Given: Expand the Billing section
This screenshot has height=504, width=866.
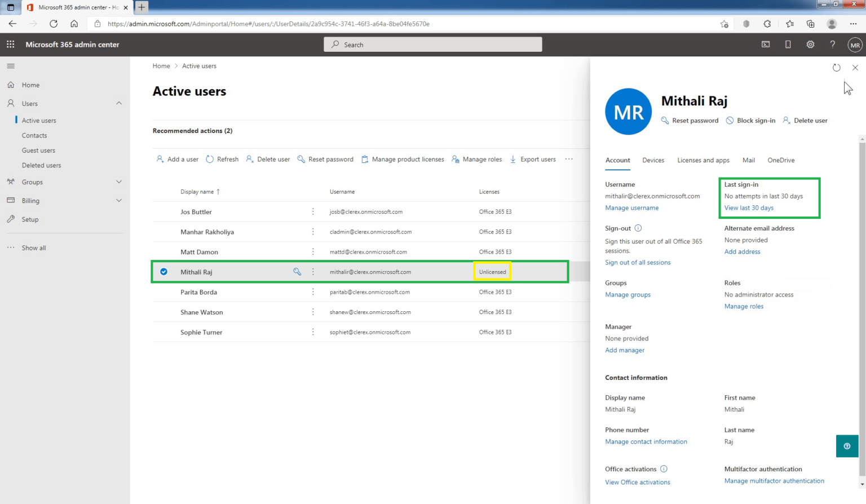Looking at the screenshot, I should coord(118,200).
